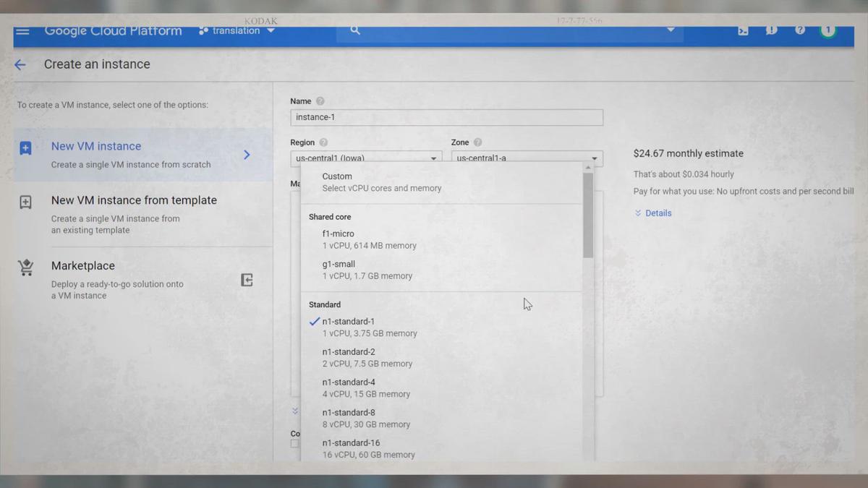The width and height of the screenshot is (868, 488).
Task: Choose the Custom machine type option
Action: [441, 182]
